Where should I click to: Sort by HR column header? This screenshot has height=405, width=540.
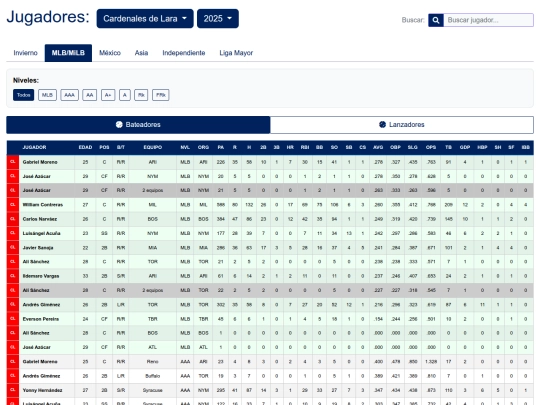click(x=290, y=147)
